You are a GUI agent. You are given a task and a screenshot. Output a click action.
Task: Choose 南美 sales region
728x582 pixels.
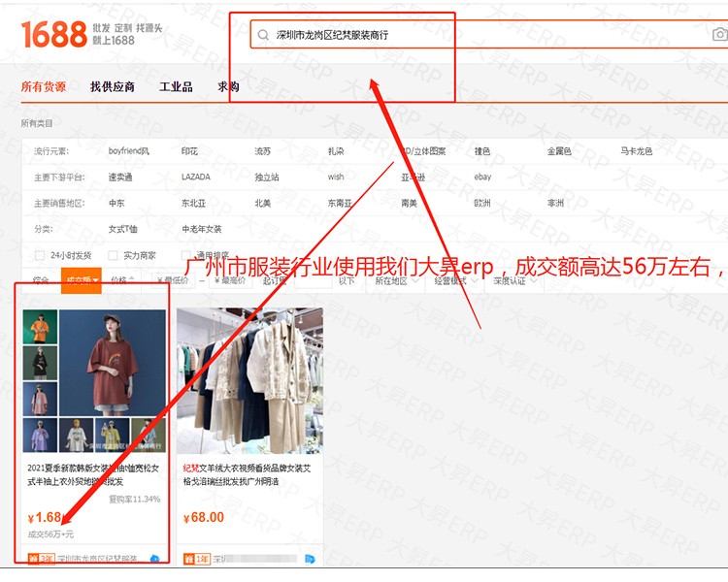point(409,204)
